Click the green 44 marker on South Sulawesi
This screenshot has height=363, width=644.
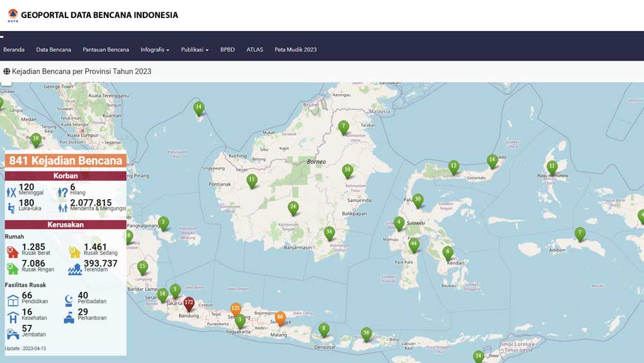tap(414, 244)
